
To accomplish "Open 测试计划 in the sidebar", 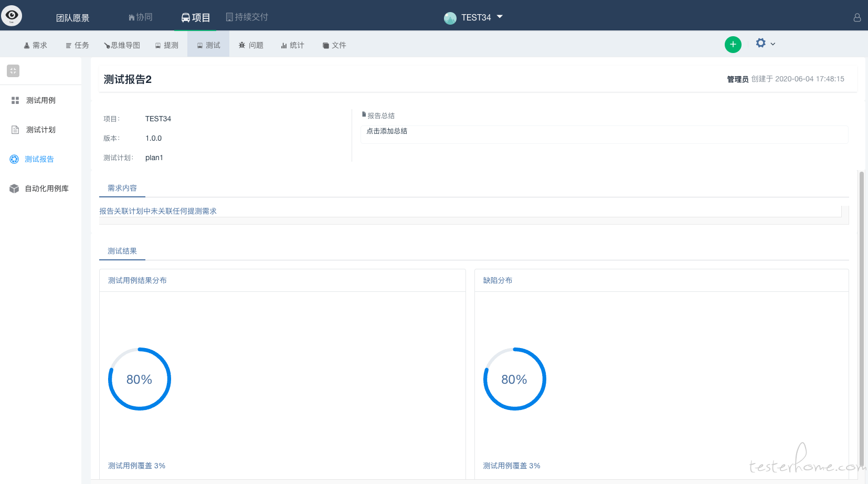I will click(40, 130).
